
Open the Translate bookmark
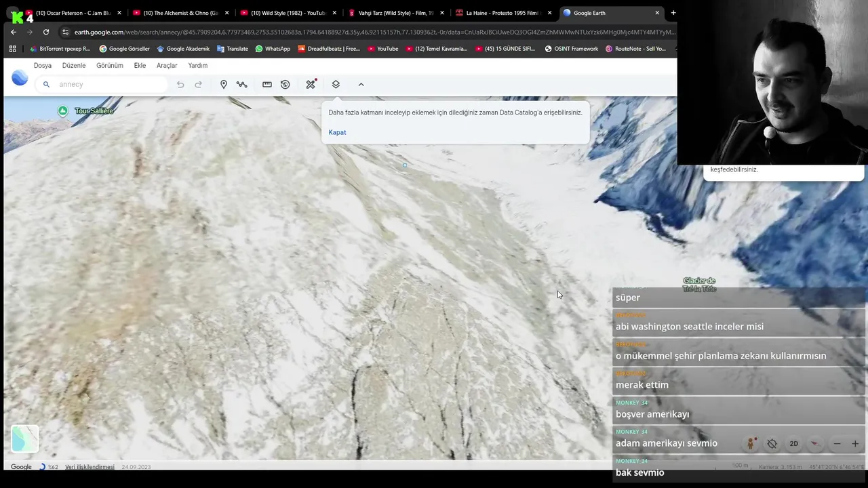[x=233, y=49]
